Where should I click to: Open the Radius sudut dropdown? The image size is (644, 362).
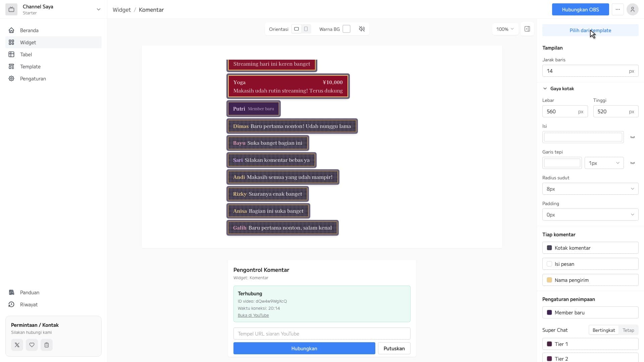tap(590, 189)
